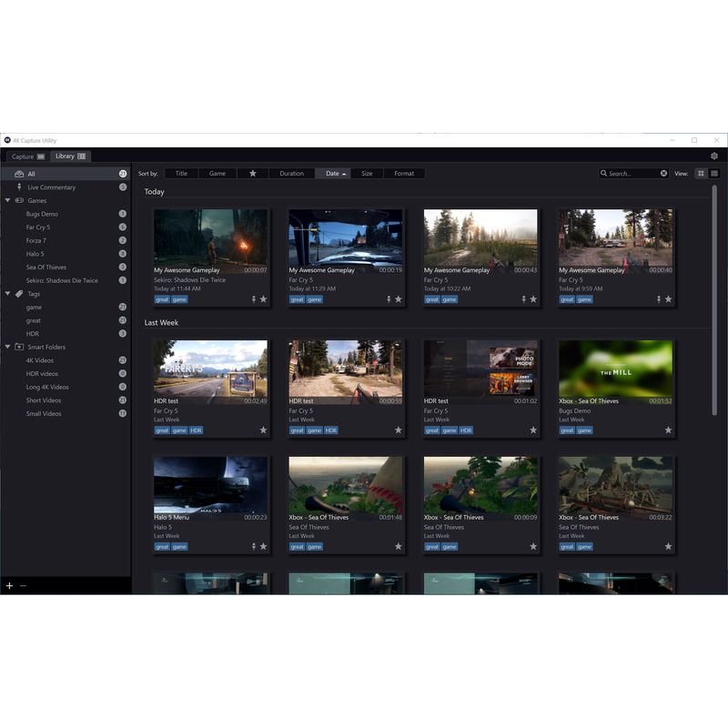Switch to grid view icon

[701, 173]
